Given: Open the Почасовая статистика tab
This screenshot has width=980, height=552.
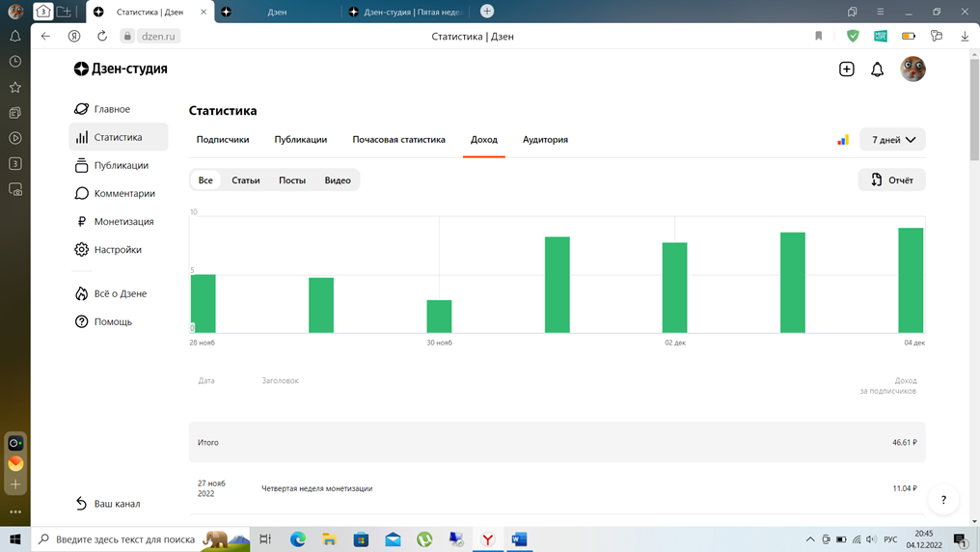Looking at the screenshot, I should [x=398, y=139].
